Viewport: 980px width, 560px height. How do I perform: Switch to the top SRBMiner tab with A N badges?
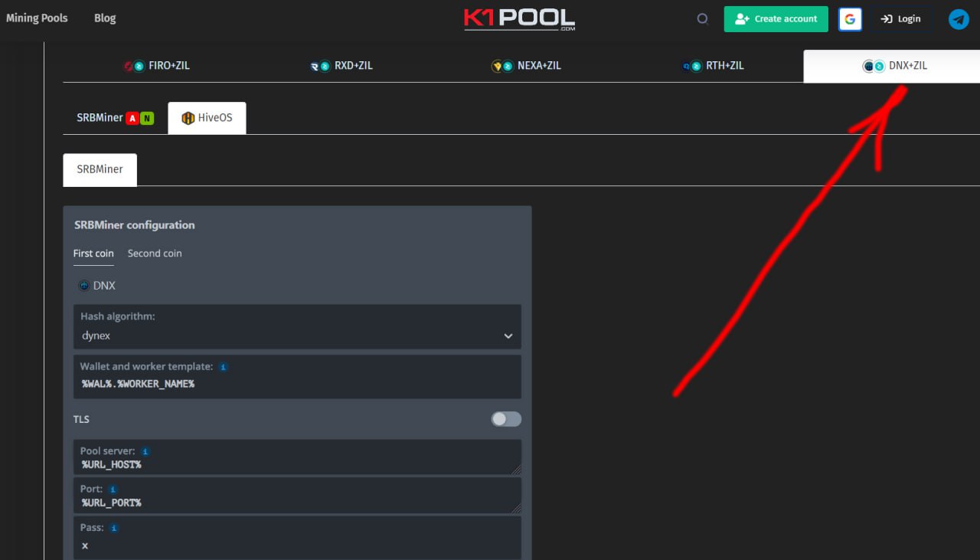click(x=114, y=118)
